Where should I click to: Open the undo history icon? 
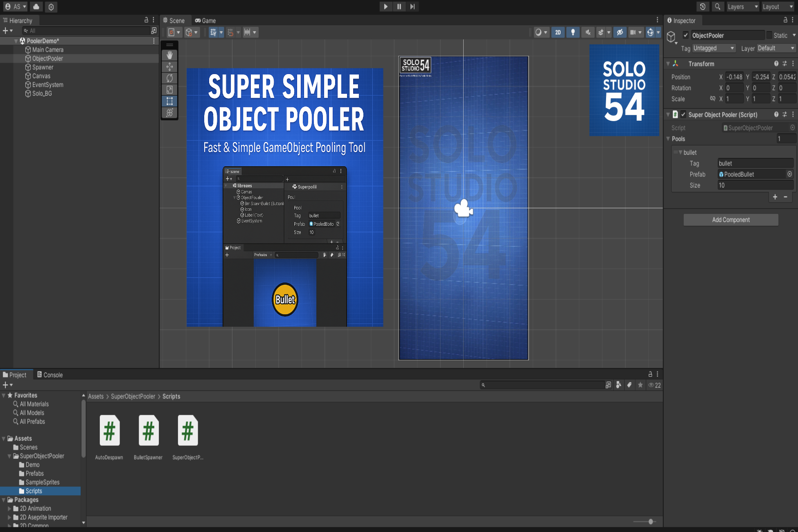(703, 7)
